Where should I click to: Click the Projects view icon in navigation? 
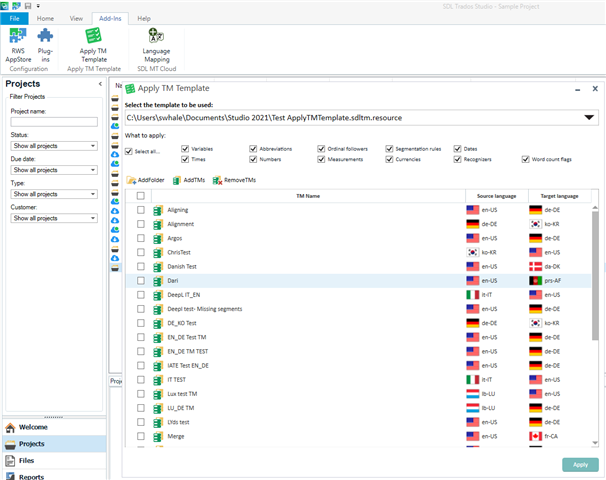[10, 444]
